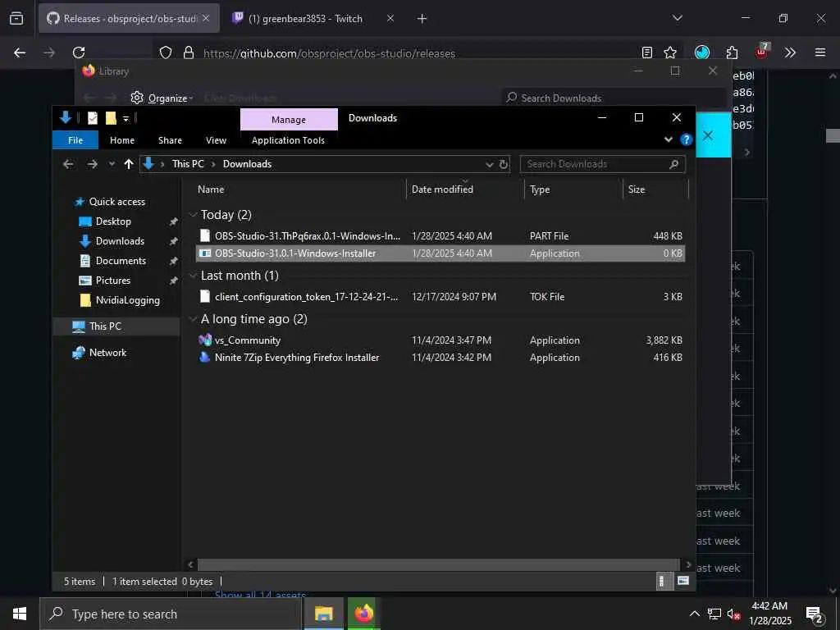Viewport: 840px width, 630px height.
Task: Open NvidiaLogging folder in navigation pane
Action: (x=127, y=300)
